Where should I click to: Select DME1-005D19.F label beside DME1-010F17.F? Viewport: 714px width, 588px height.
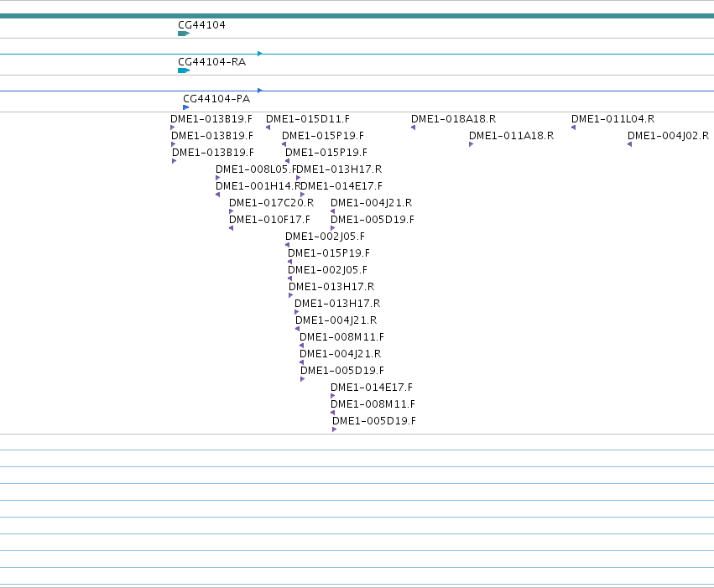coord(373,221)
